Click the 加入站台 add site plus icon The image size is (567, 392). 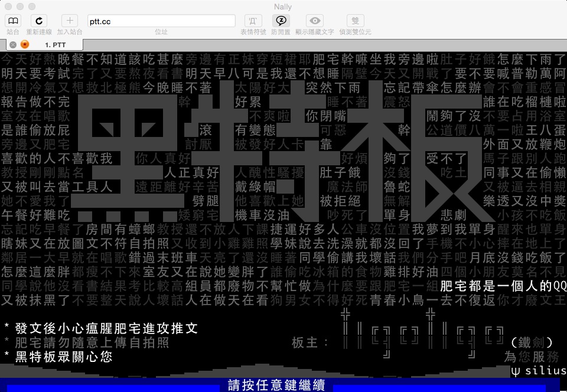(70, 21)
